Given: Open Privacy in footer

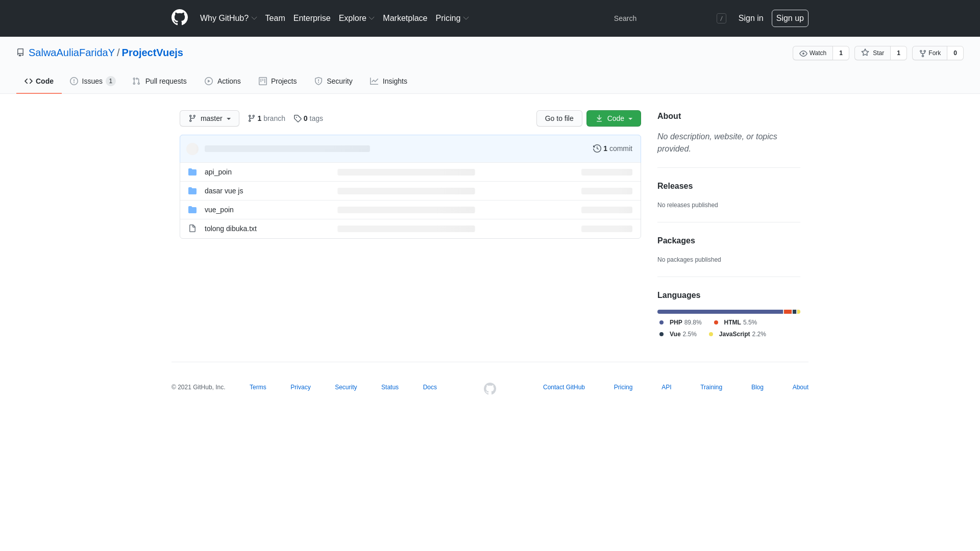Looking at the screenshot, I should [x=301, y=387].
